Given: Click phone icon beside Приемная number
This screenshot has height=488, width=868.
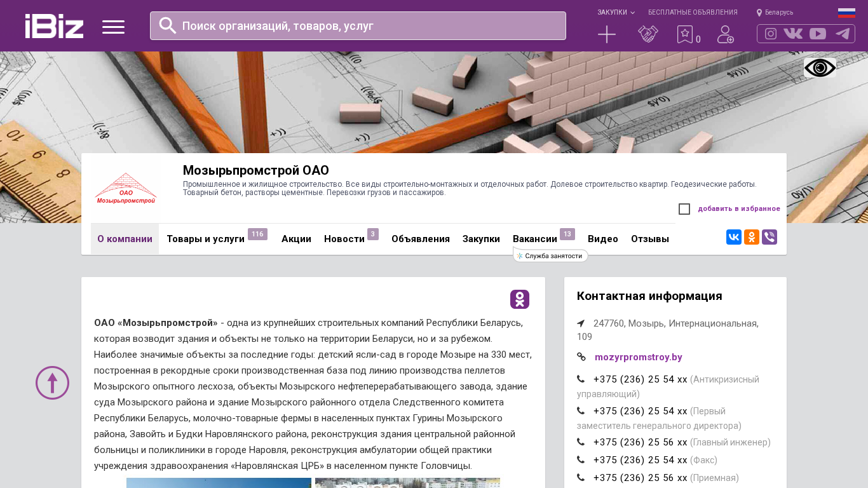Looking at the screenshot, I should point(581,477).
